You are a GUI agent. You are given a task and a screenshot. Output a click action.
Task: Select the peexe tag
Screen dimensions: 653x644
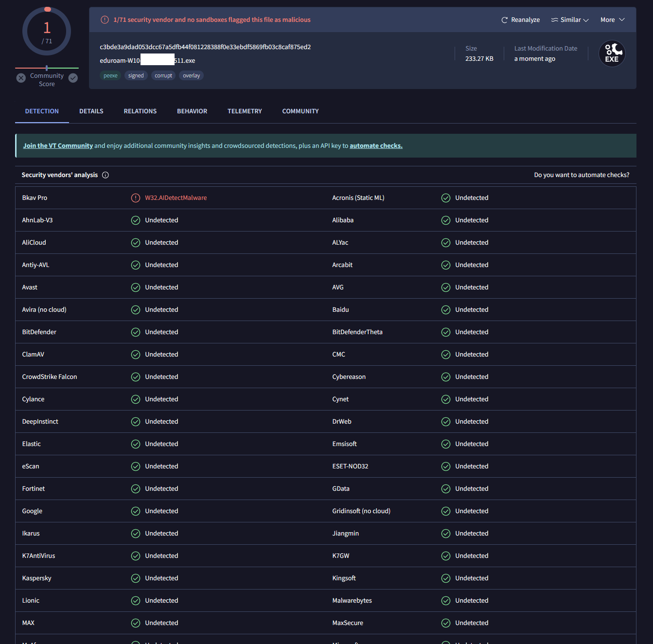tap(110, 75)
